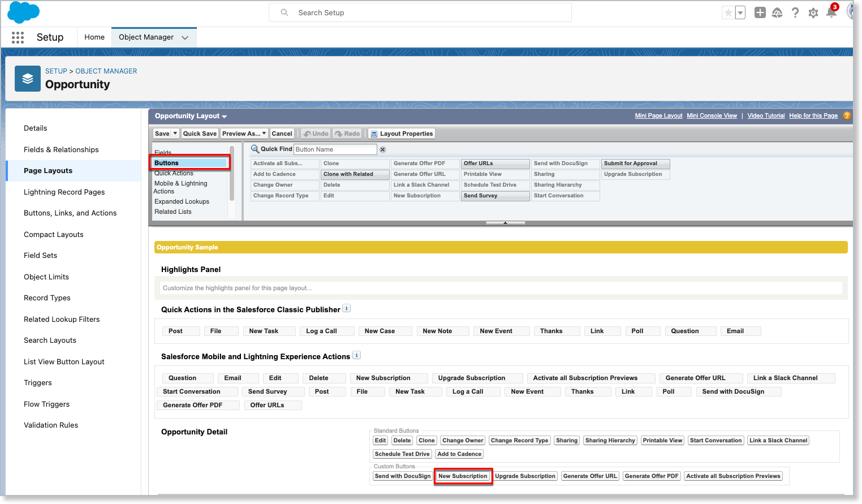The height and width of the screenshot is (504, 862).
Task: Open Validation Rules in the sidebar
Action: tap(51, 425)
